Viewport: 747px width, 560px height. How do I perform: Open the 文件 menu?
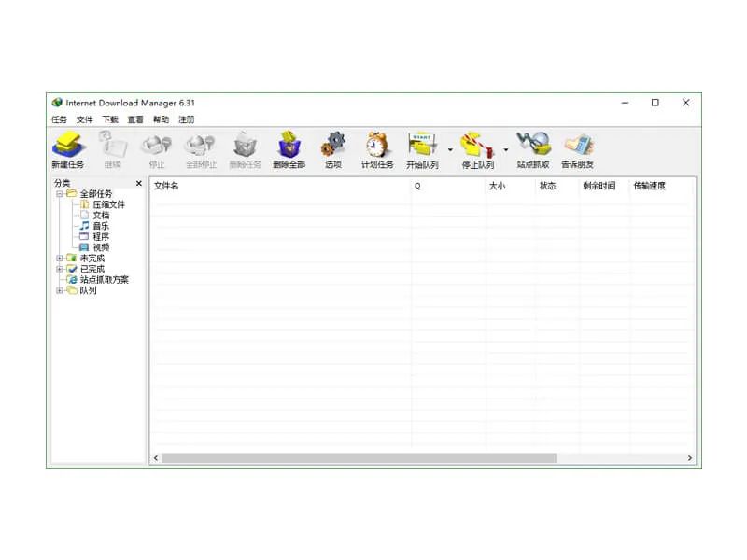tap(84, 119)
